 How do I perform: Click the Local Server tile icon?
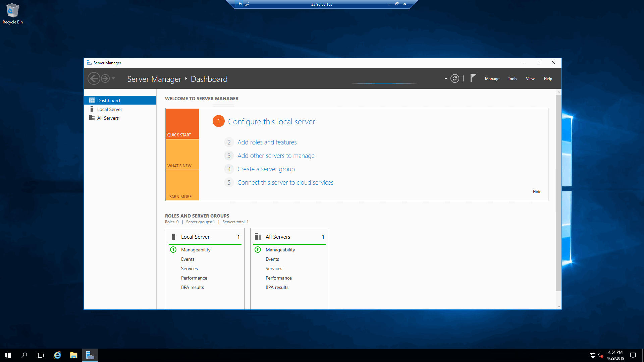point(173,237)
